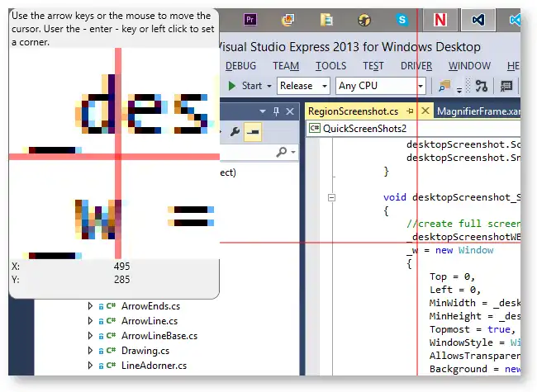Expand the ArrowLine.cs tree node
Image resolution: width=537 pixels, height=392 pixels.
90,320
